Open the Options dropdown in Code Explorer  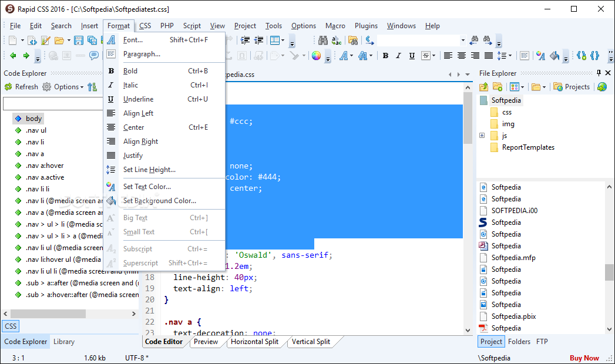(x=82, y=87)
